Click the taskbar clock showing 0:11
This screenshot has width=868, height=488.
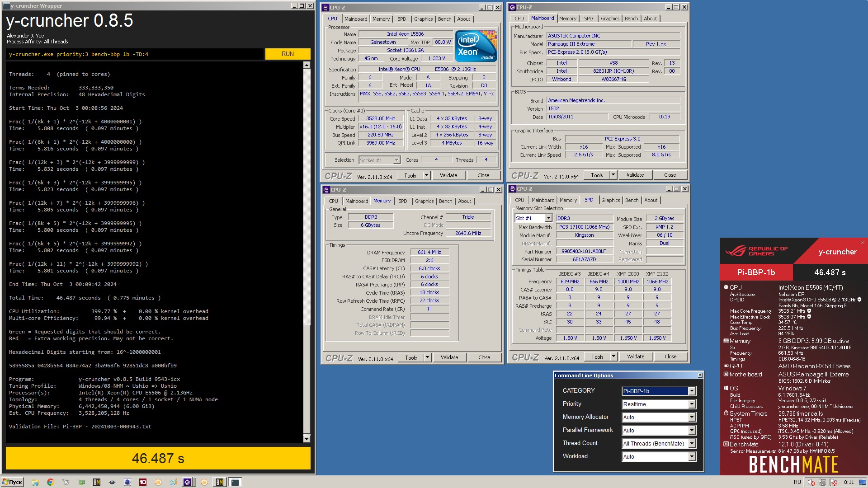pyautogui.click(x=849, y=482)
